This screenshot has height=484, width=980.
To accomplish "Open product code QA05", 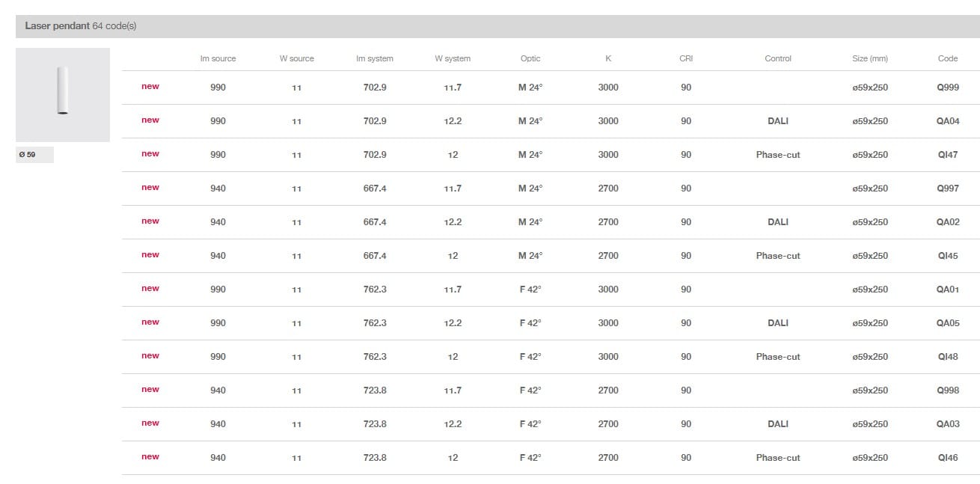I will point(947,323).
